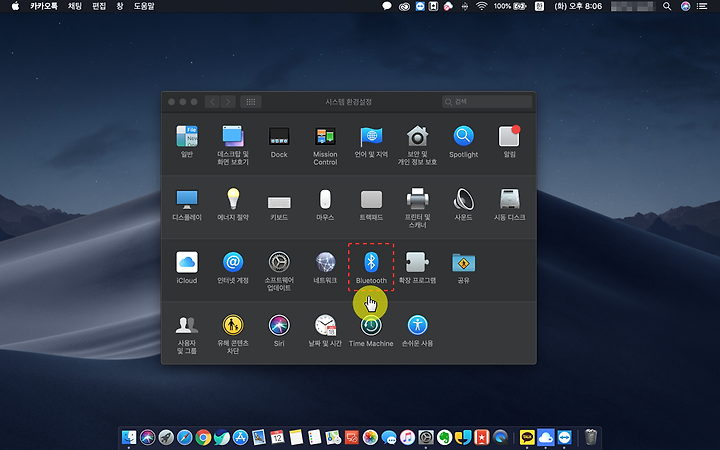Image resolution: width=720 pixels, height=450 pixels.
Task: Open KakaoTalk from the Dock
Action: click(527, 437)
